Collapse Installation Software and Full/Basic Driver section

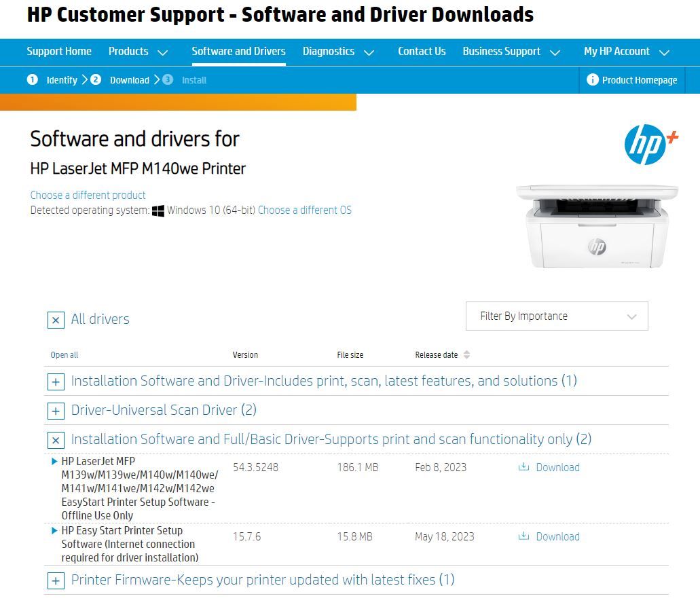point(56,440)
